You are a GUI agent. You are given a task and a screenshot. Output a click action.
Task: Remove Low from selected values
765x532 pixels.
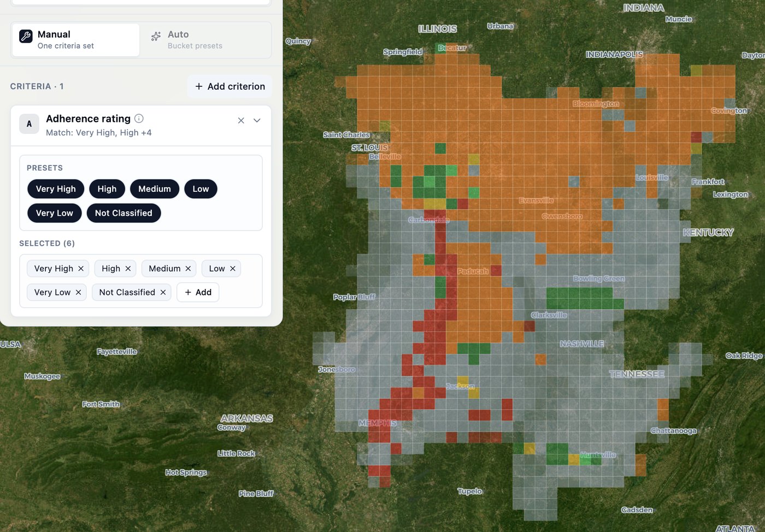pos(233,269)
